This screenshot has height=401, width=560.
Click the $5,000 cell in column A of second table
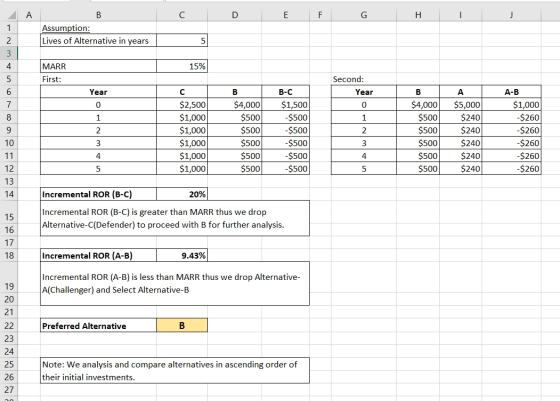[460, 105]
